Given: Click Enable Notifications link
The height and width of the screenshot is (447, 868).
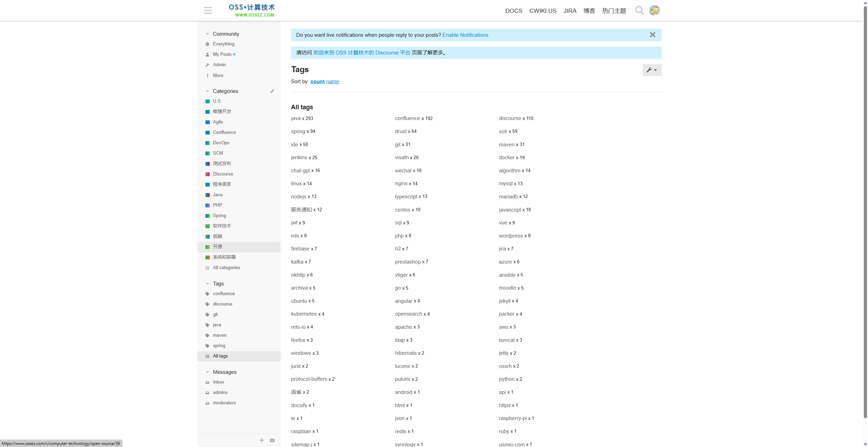Looking at the screenshot, I should click(465, 35).
